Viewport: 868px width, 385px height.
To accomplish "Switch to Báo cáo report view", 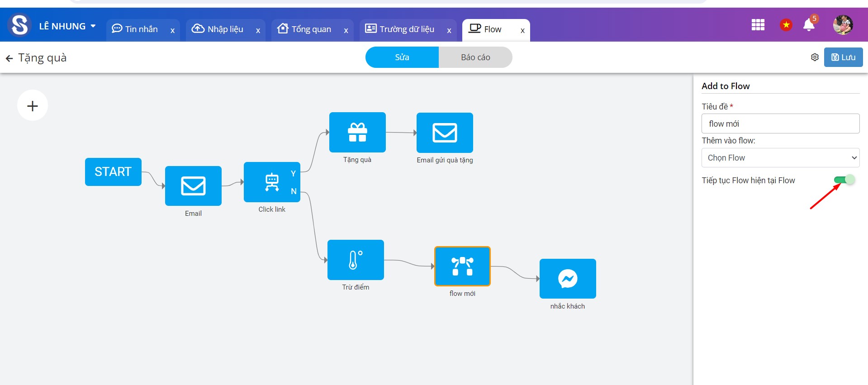I will click(x=475, y=57).
